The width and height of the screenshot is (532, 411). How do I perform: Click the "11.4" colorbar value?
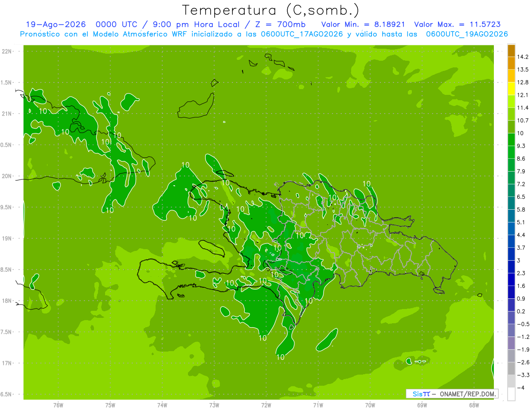523,108
